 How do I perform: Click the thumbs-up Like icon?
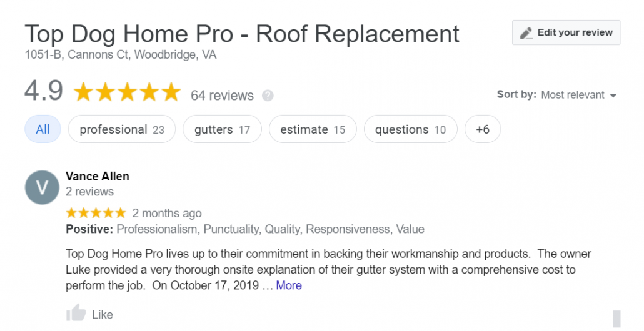tap(76, 313)
